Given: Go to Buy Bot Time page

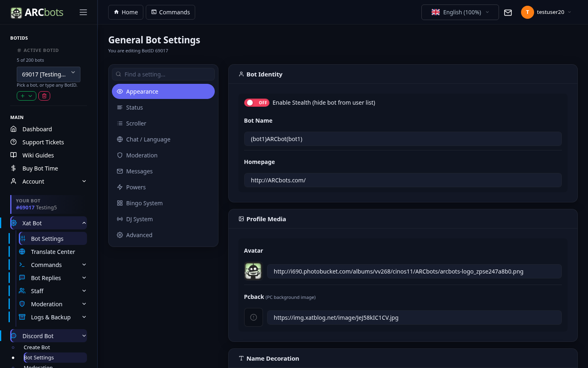Looking at the screenshot, I should (40, 168).
